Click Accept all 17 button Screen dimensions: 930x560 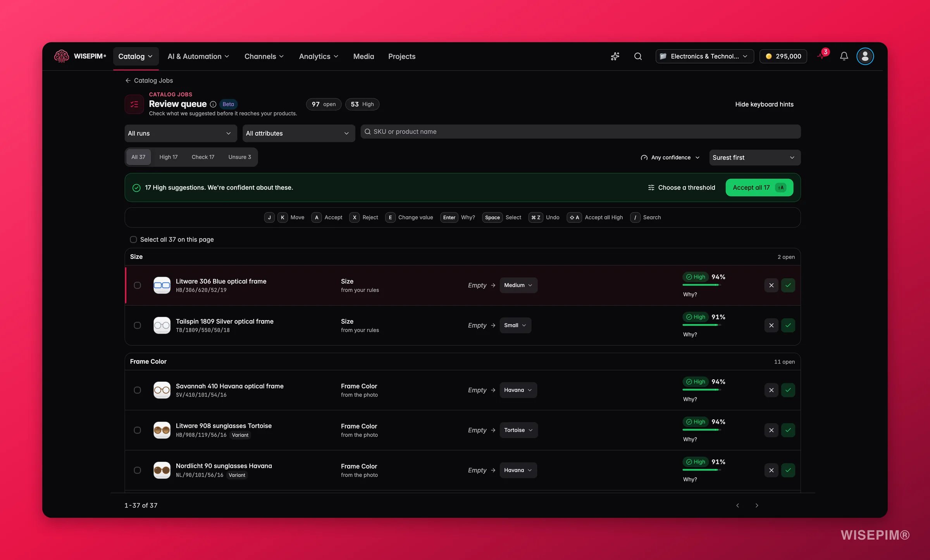click(x=759, y=188)
